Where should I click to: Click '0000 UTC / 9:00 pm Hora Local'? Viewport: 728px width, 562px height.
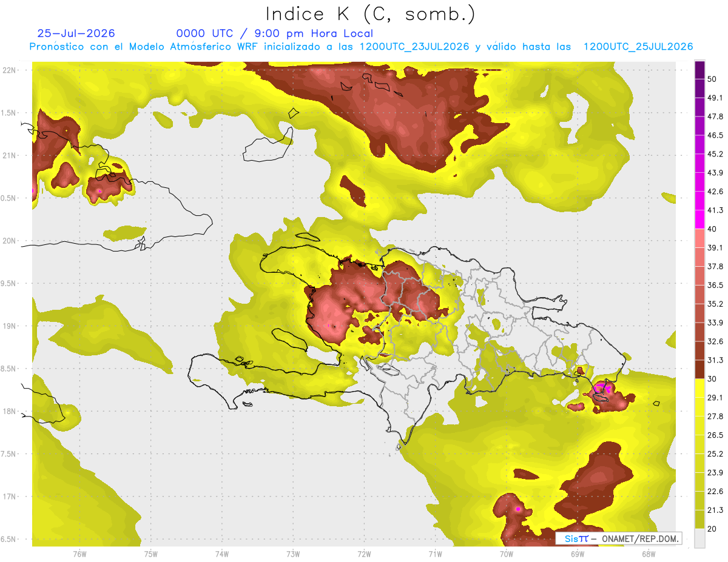pyautogui.click(x=275, y=33)
